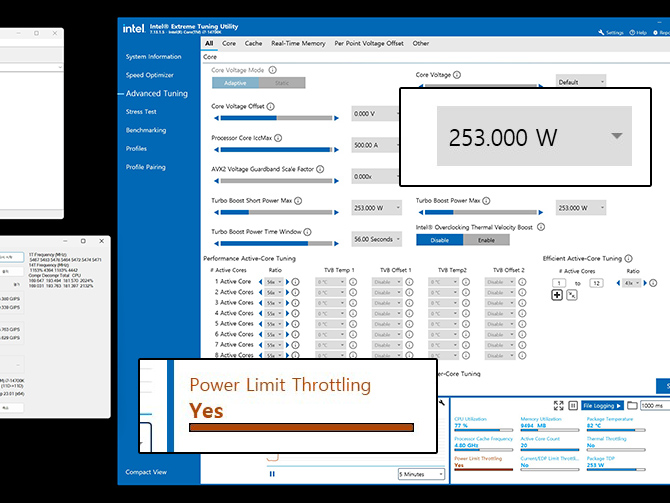Viewport: 670px width, 503px height.
Task: Open ratio info icon for 1 Active Core
Action: pos(295,282)
